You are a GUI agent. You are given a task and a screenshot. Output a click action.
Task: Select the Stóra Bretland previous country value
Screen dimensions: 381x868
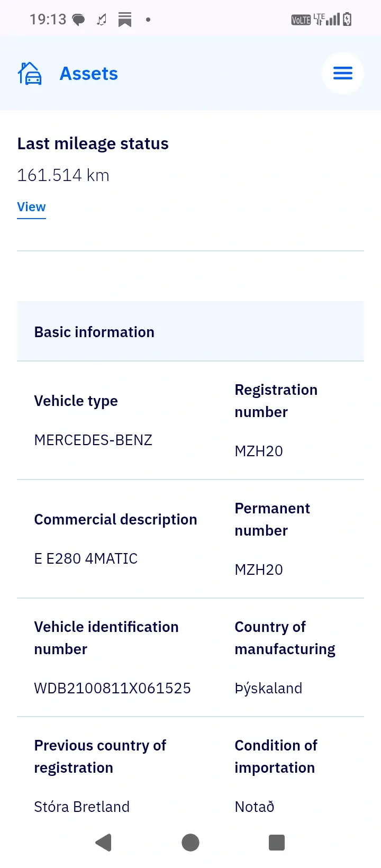[x=81, y=807]
